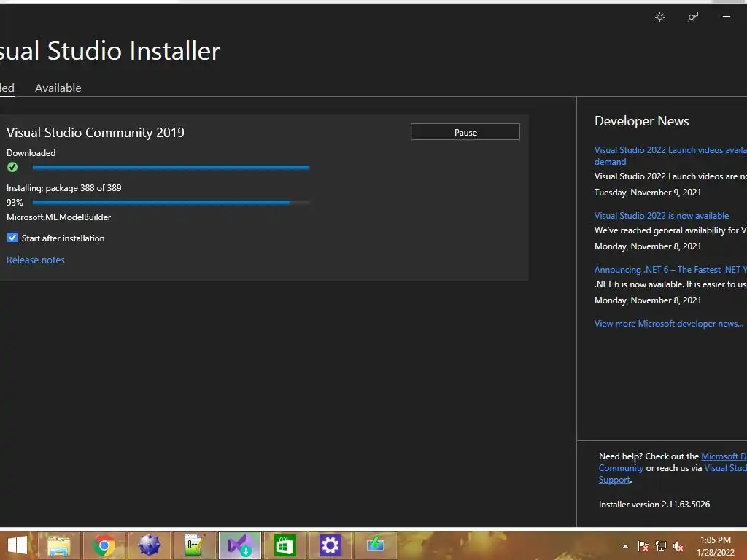The image size is (747, 560).
Task: Select the Tuesday, November 9, 2021 date
Action: (x=648, y=192)
